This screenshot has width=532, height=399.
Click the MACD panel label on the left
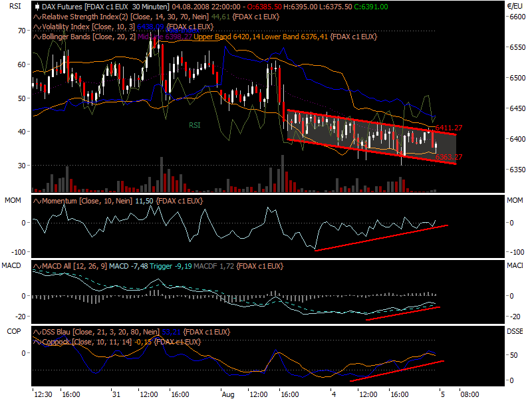(x=11, y=265)
